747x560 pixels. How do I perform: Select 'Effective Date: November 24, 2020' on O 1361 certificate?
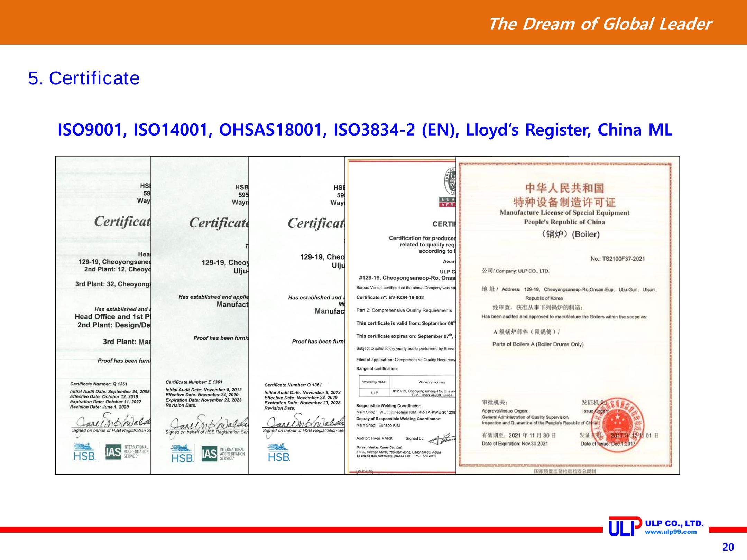[301, 398]
